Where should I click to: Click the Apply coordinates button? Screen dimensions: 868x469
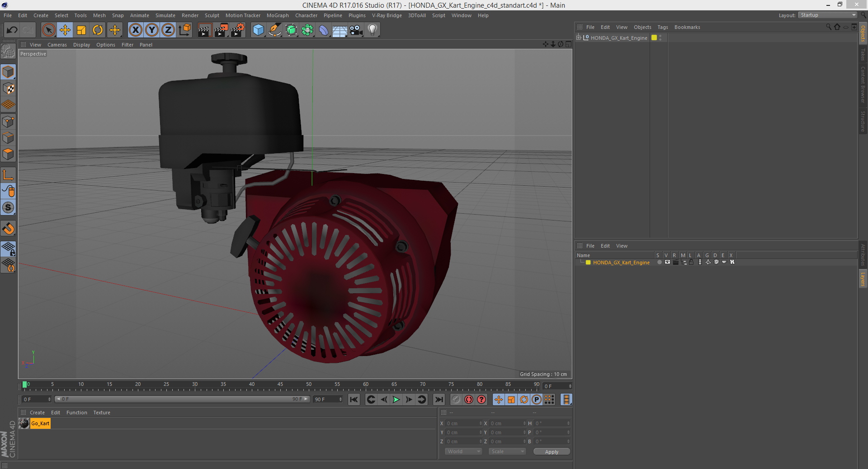pos(552,452)
